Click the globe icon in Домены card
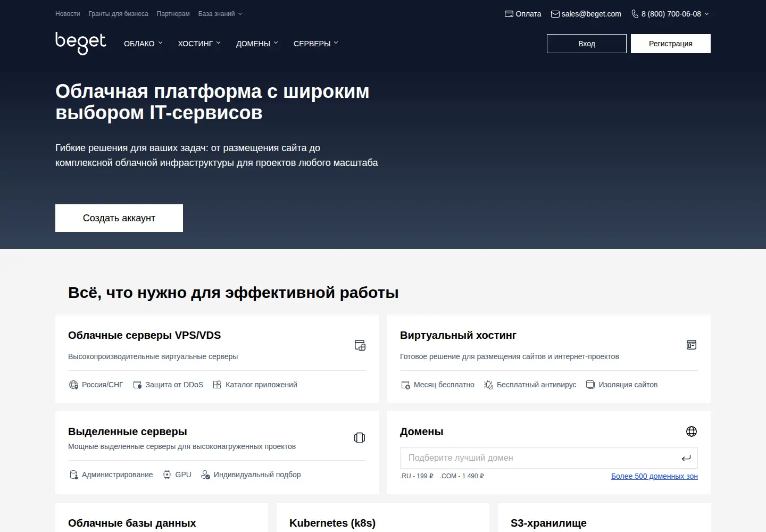This screenshot has height=532, width=766. 692,431
